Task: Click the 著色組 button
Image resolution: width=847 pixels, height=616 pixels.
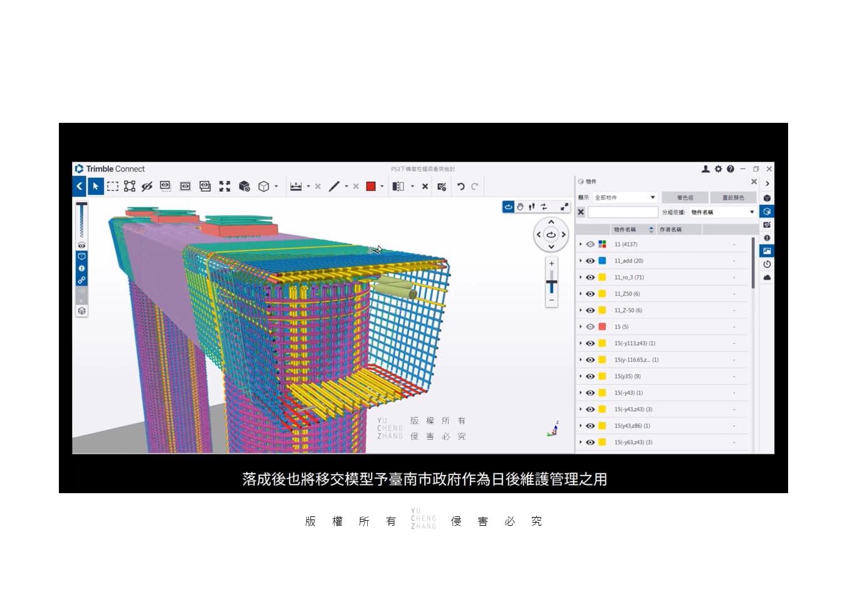Action: pyautogui.click(x=685, y=197)
